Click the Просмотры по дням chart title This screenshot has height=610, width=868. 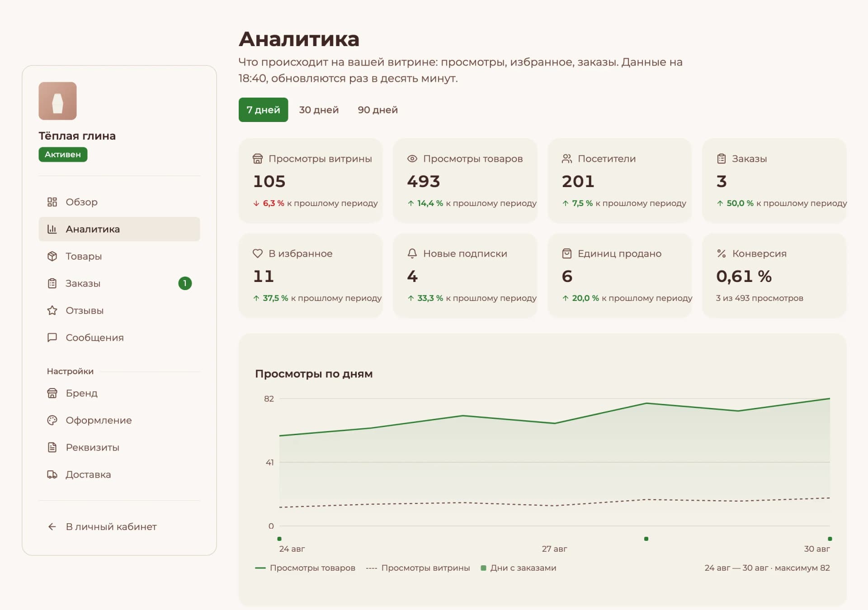[x=314, y=374]
